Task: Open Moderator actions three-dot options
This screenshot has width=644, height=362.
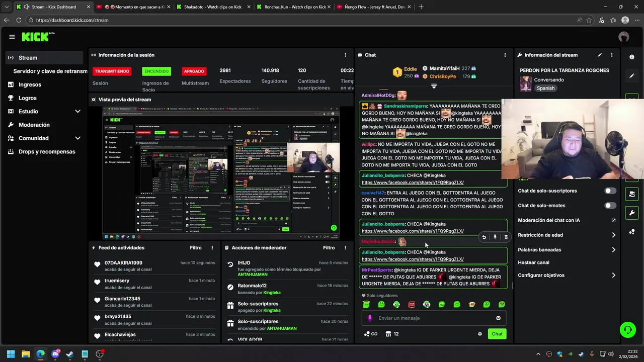Action: pos(345,247)
